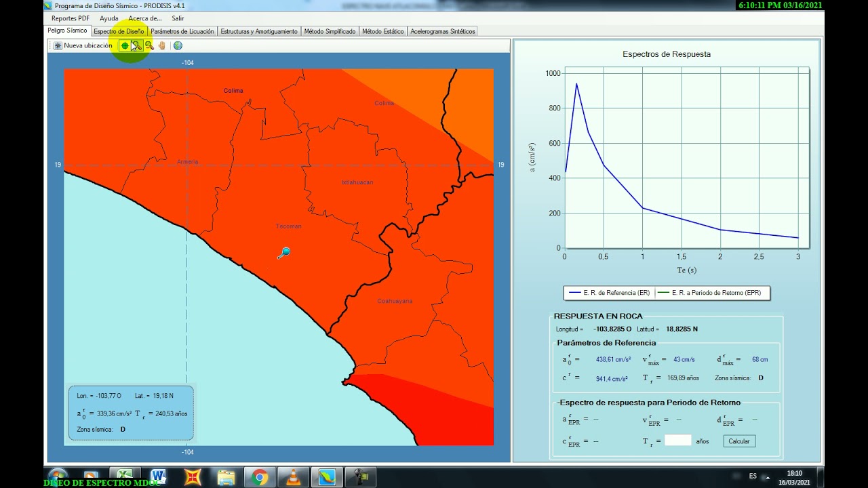Click the screen recorder camera taskbar icon
Image resolution: width=868 pixels, height=488 pixels.
pyautogui.click(x=360, y=478)
